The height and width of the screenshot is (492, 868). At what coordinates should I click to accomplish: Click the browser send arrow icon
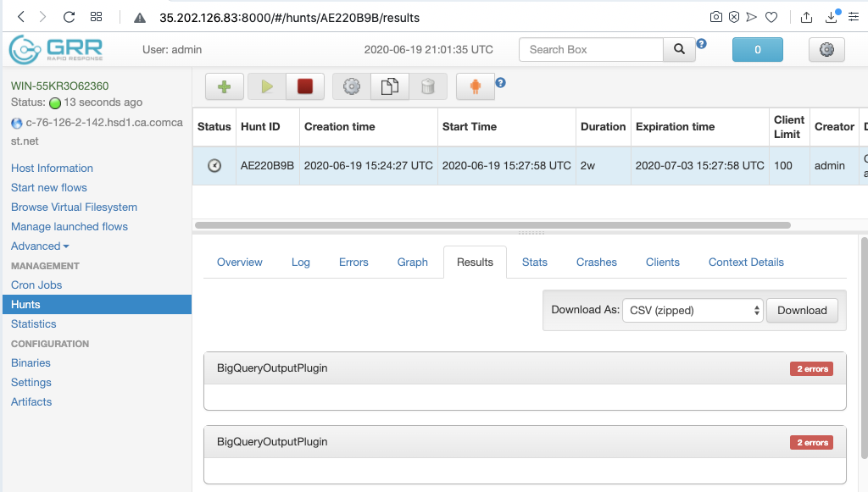pyautogui.click(x=751, y=17)
